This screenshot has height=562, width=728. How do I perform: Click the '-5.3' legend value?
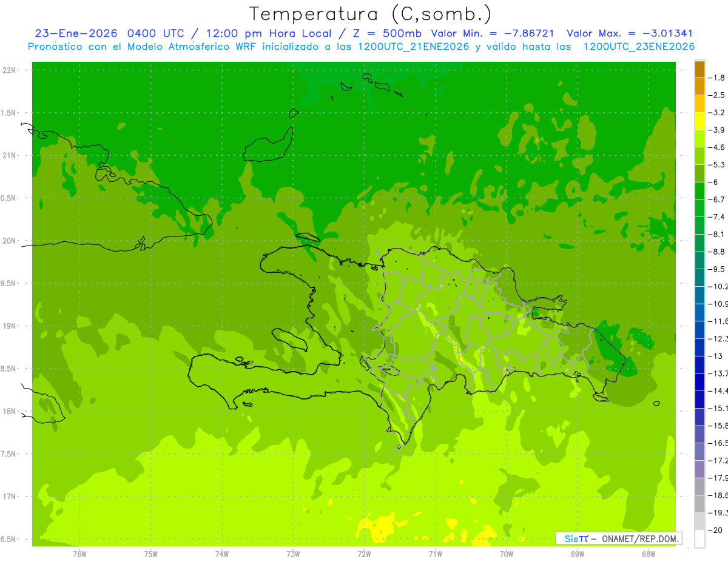pyautogui.click(x=716, y=164)
